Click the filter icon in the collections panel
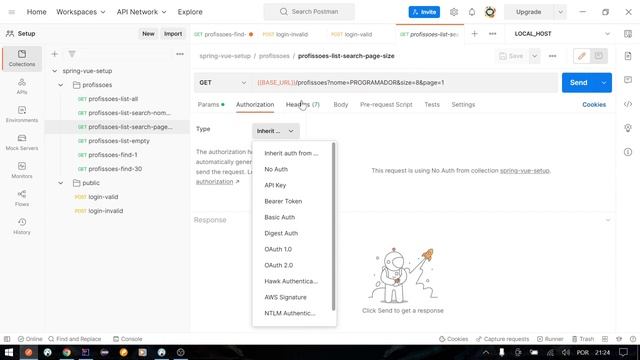 tap(72, 54)
